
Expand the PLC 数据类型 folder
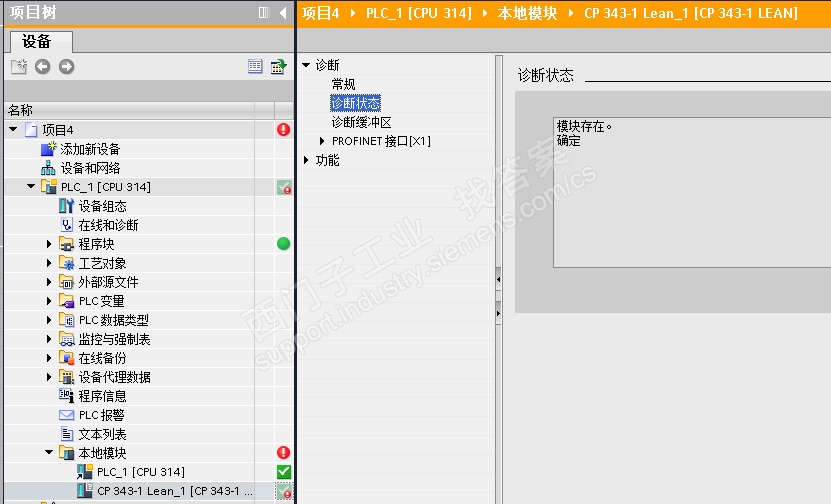coord(49,320)
